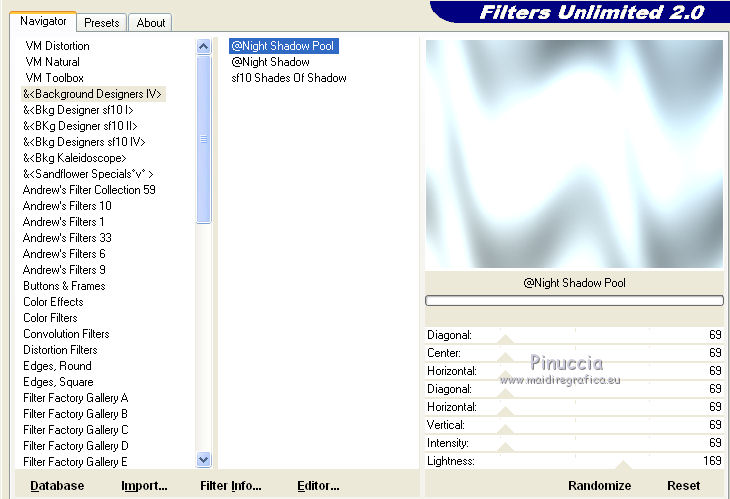This screenshot has height=499, width=730.
Task: Click the Reset button
Action: pyautogui.click(x=683, y=486)
